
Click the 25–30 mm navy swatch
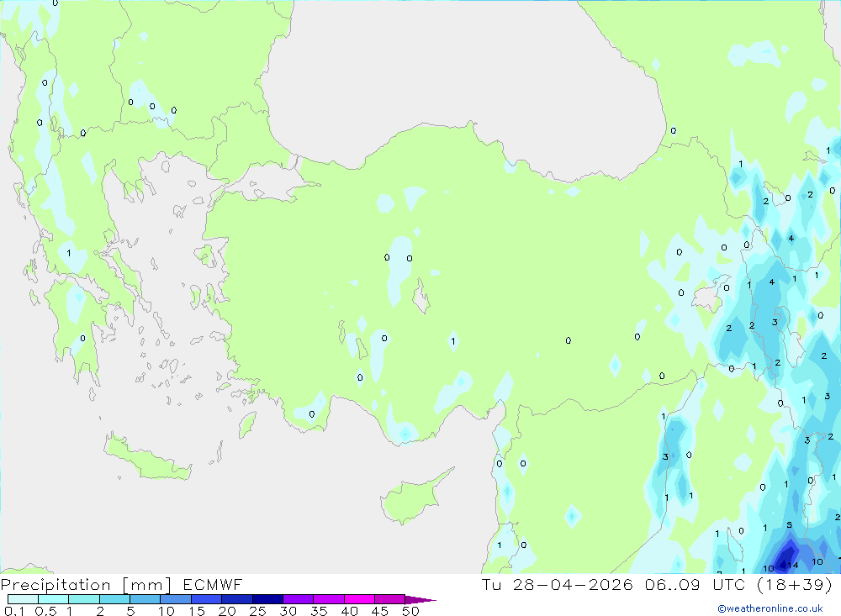(x=267, y=599)
